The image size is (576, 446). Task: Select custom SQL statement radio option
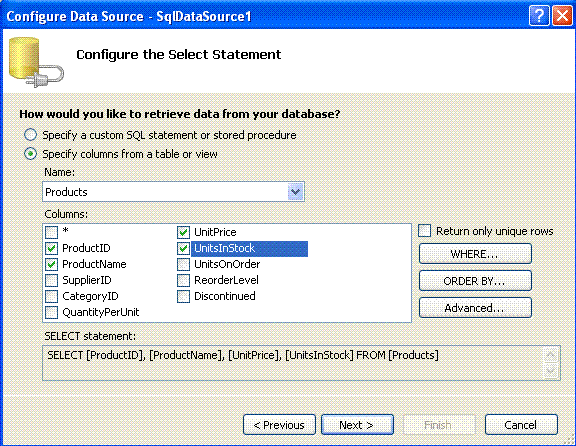tap(30, 135)
